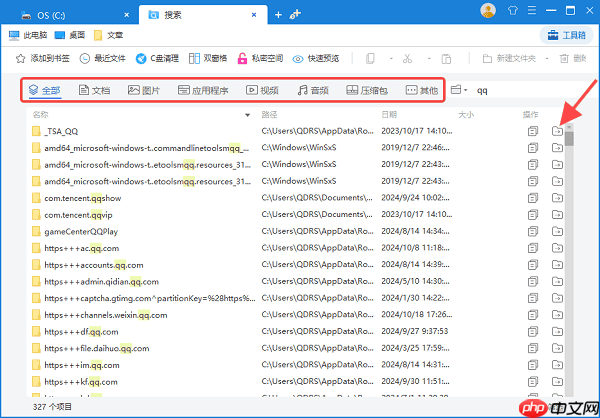Sort by the 路径 column header
Image resolution: width=600 pixels, height=418 pixels.
click(269, 114)
